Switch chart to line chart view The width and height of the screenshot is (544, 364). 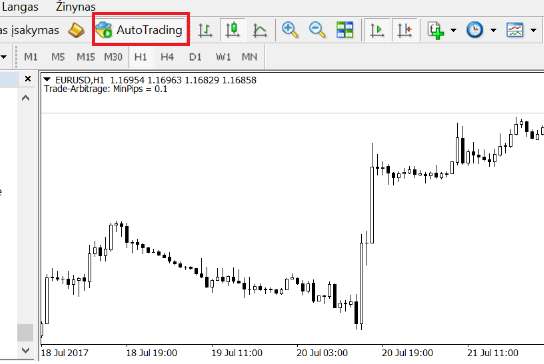pos(260,30)
